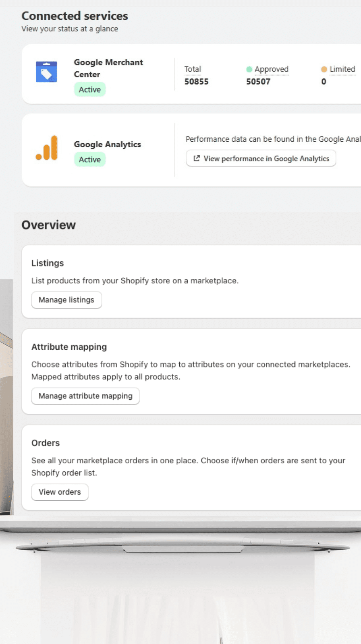This screenshot has width=361, height=644.
Task: Click the orange dot next to Limited
Action: [324, 69]
